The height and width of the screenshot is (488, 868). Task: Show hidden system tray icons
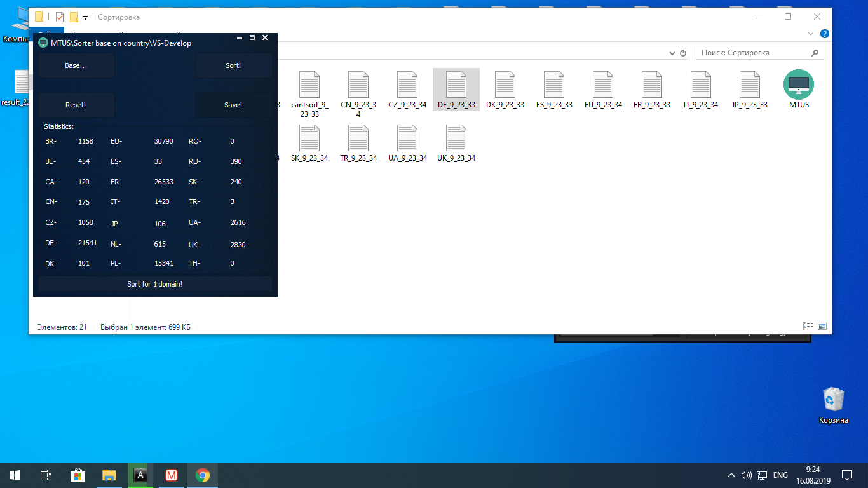[x=731, y=475]
